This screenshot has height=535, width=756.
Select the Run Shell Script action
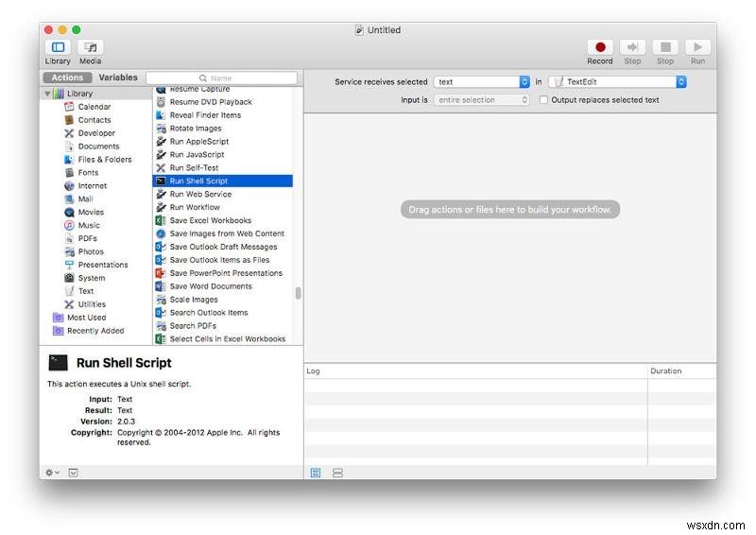pos(222,181)
